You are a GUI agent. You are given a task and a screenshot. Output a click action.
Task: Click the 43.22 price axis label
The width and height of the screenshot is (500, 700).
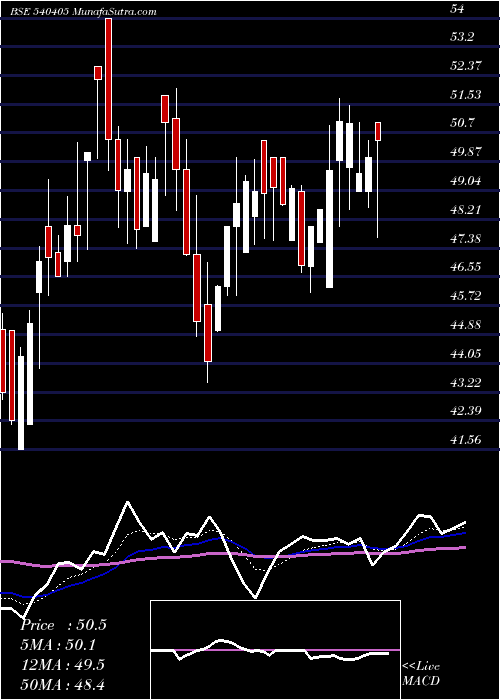click(467, 382)
